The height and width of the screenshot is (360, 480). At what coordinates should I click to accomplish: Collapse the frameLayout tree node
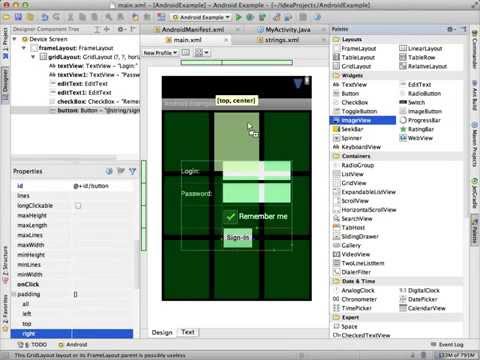pos(24,48)
